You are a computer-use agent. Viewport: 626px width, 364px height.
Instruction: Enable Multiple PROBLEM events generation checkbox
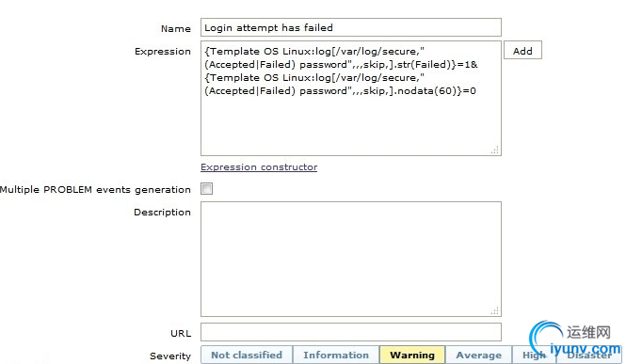pyautogui.click(x=207, y=188)
